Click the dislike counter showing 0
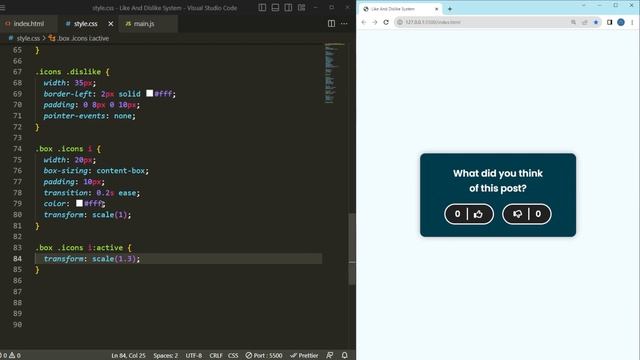The width and height of the screenshot is (640, 360). coord(538,214)
